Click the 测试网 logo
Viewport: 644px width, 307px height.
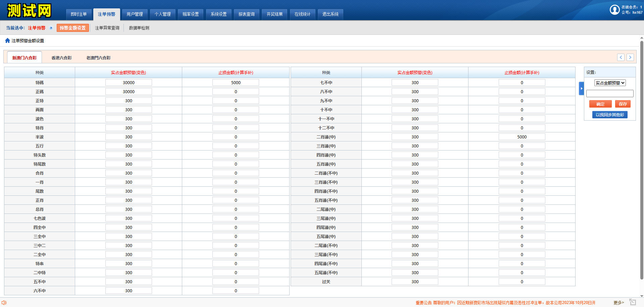pos(29,10)
